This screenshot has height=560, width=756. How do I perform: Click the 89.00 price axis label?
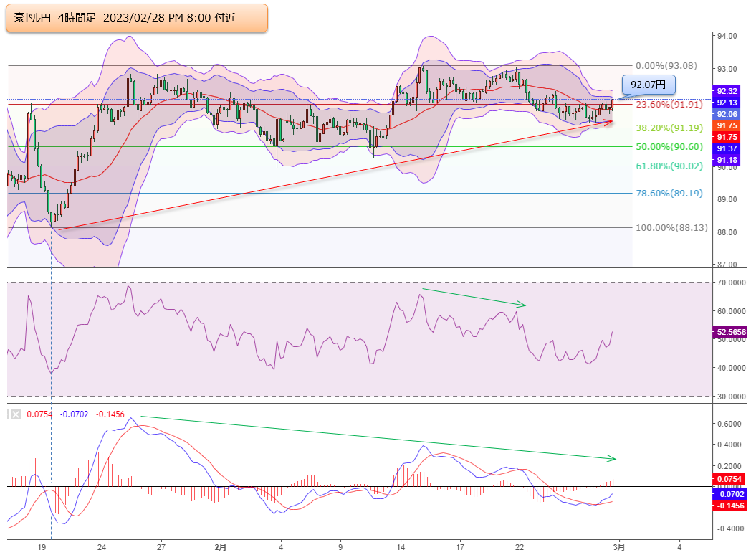point(727,199)
